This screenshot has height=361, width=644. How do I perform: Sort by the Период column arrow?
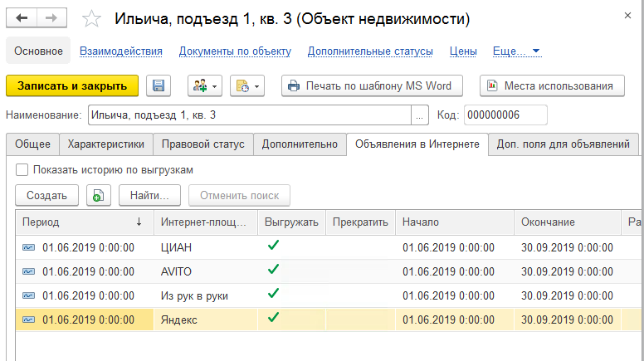coord(139,222)
